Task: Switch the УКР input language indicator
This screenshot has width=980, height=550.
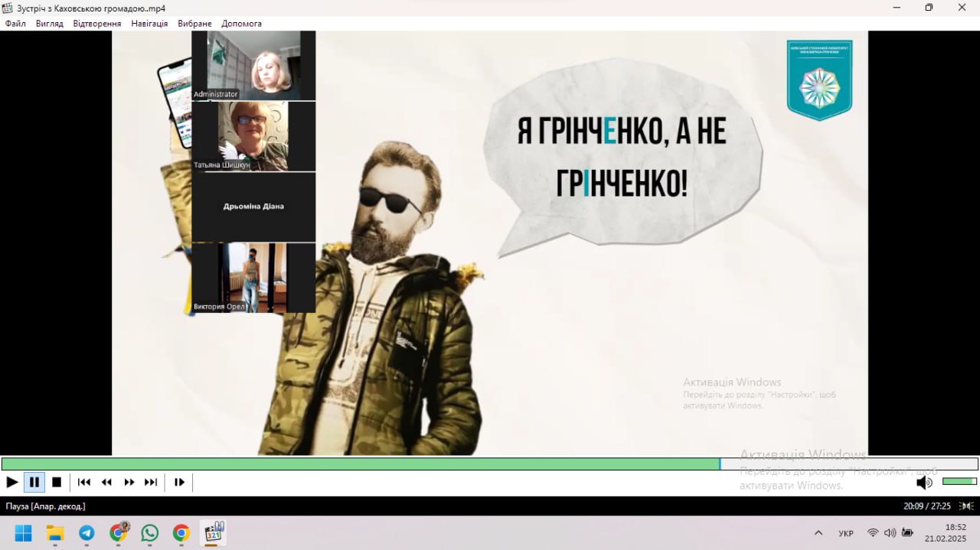Action: [846, 533]
